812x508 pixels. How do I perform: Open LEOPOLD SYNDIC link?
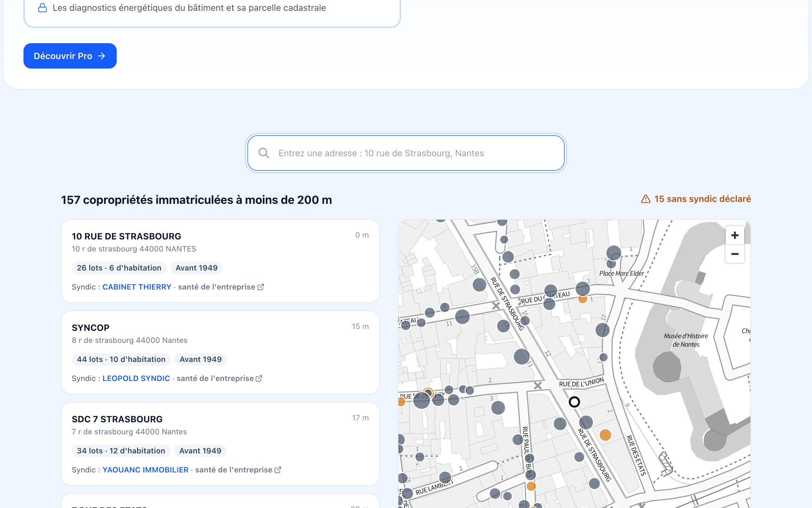pos(136,378)
